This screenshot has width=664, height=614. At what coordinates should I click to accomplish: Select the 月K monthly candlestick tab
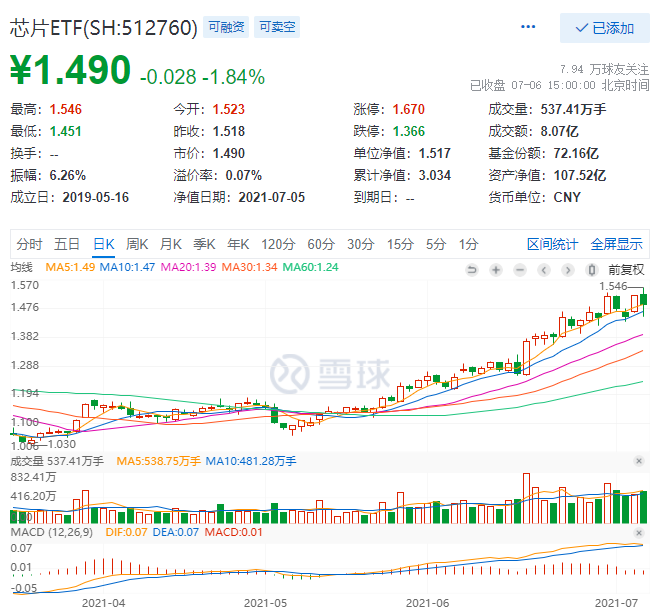(x=171, y=244)
